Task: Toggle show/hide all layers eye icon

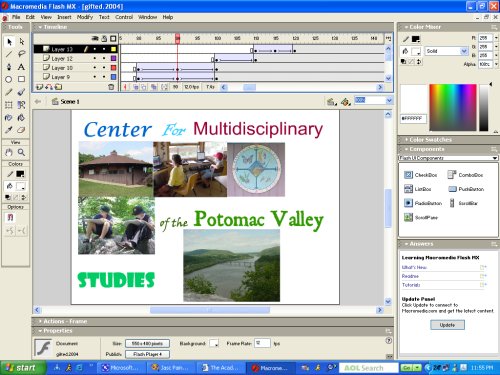Action: pos(95,39)
